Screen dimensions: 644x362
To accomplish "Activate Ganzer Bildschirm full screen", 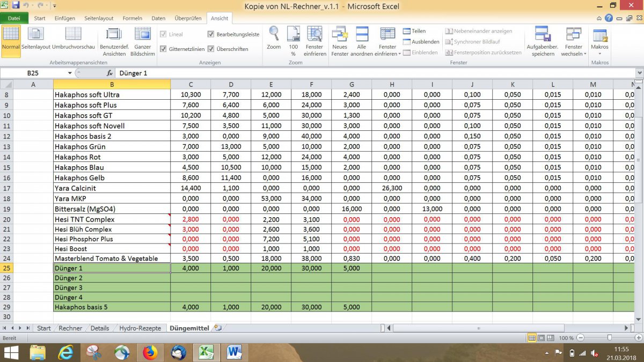I will click(x=142, y=42).
